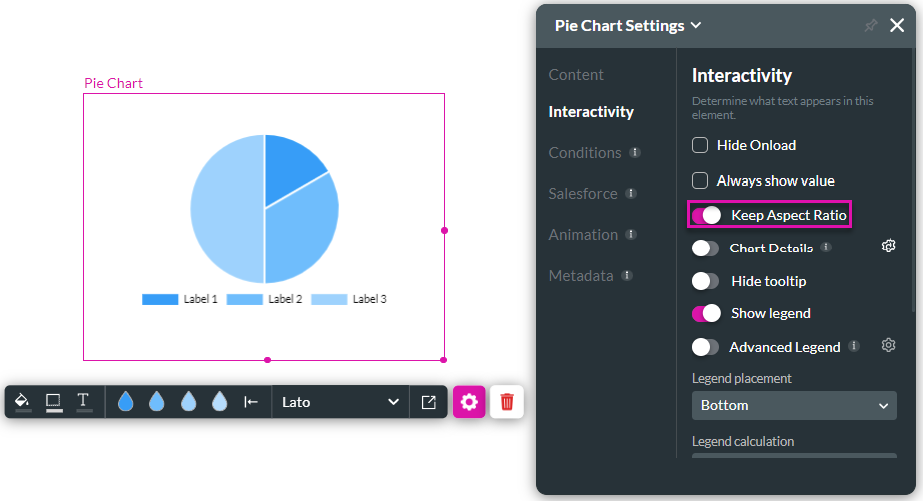Click the Label 2 legend entry
This screenshot has height=501, width=923.
pos(264,299)
